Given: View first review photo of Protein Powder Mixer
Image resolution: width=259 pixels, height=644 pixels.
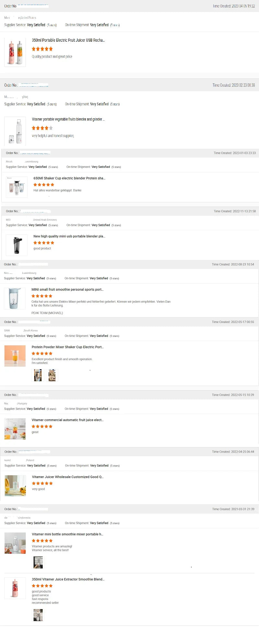Looking at the screenshot, I should [38, 375].
